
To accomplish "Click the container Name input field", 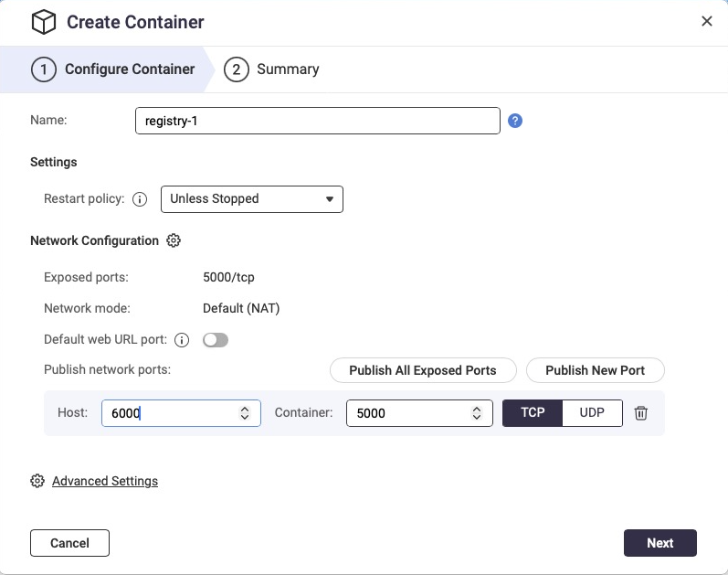I will [317, 121].
